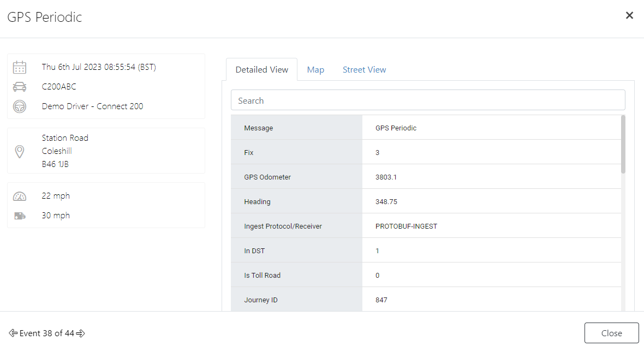This screenshot has width=644, height=346.
Task: Dismiss the dialog using the X icon
Action: click(x=629, y=15)
